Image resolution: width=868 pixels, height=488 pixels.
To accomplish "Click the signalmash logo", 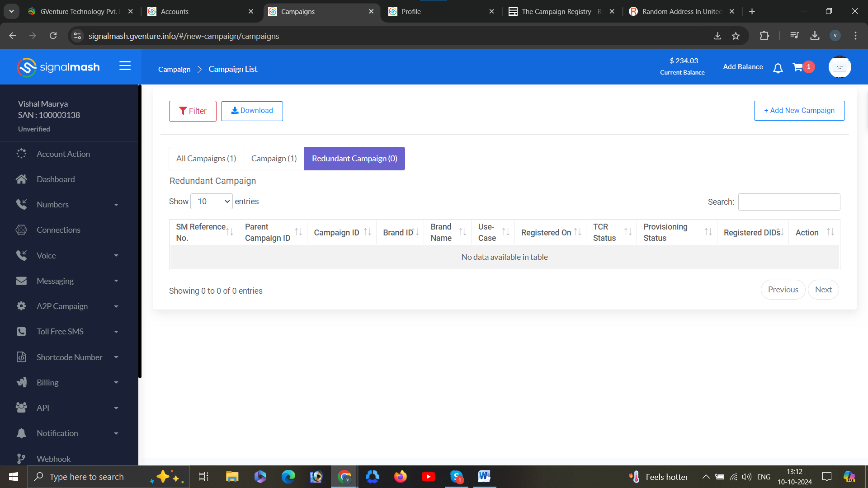I will pos(58,67).
